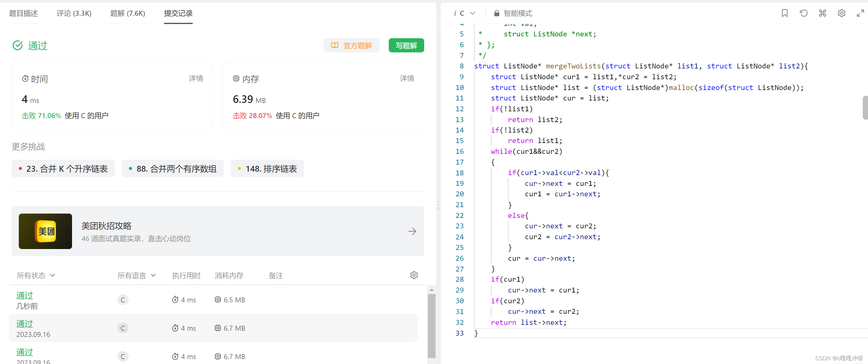Open problem 88. 合并两个有序数组

click(x=172, y=168)
